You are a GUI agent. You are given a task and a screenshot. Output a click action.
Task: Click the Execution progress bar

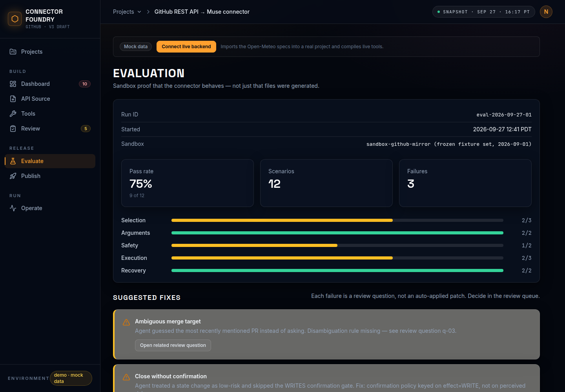click(337, 258)
